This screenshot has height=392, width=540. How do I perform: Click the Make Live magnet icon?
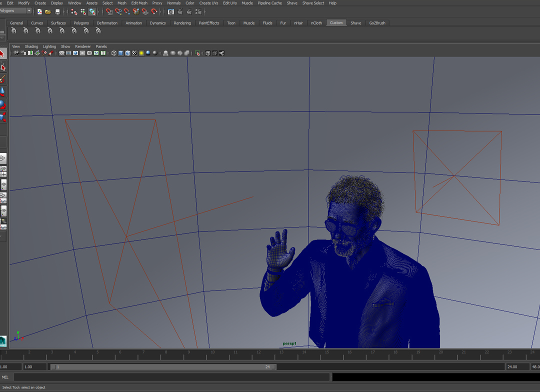coord(154,11)
